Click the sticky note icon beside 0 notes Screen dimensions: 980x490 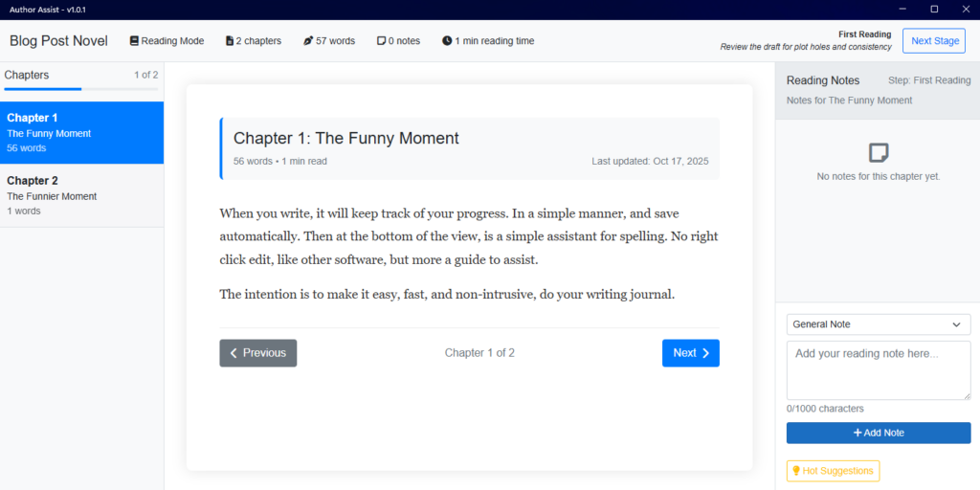point(381,41)
